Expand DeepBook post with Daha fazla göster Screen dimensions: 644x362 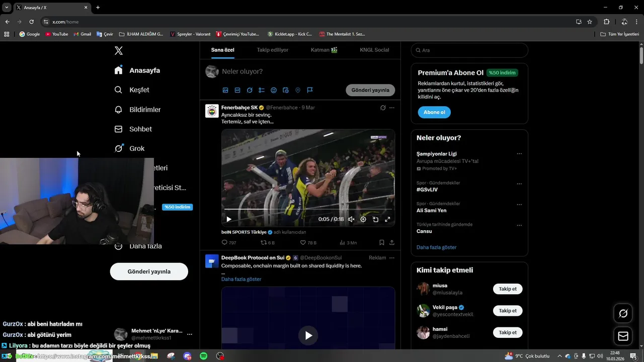[x=241, y=279]
